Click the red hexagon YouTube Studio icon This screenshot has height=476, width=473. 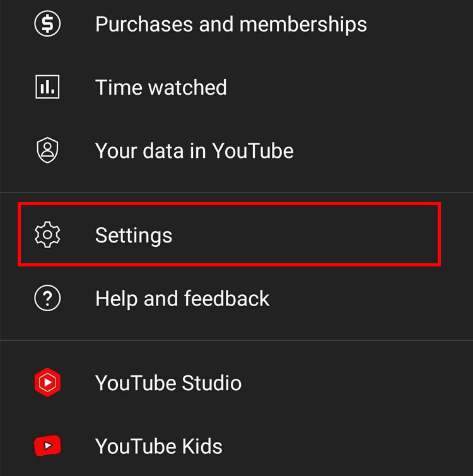(47, 383)
